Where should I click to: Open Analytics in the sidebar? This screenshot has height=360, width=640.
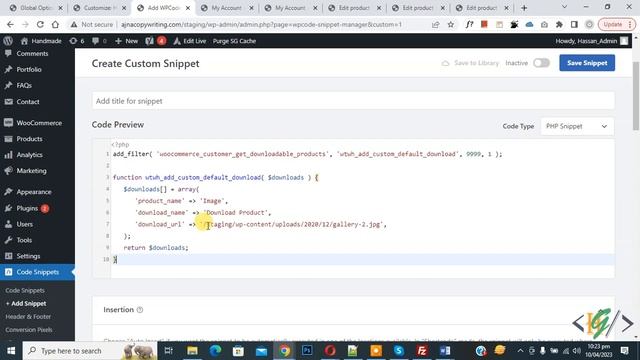[29, 155]
